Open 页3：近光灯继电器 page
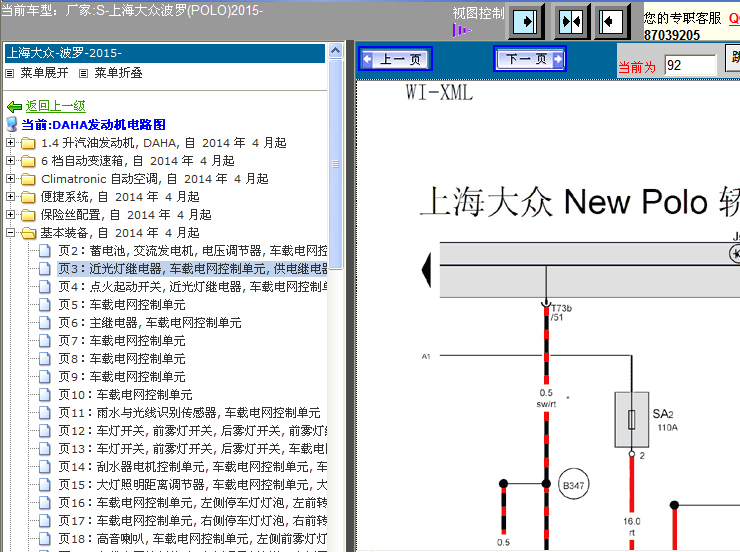 tap(193, 269)
